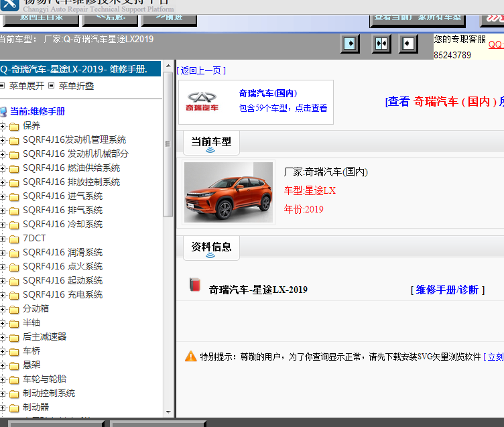
Task: Open the 维修手册/诊断 link
Action: (448, 290)
